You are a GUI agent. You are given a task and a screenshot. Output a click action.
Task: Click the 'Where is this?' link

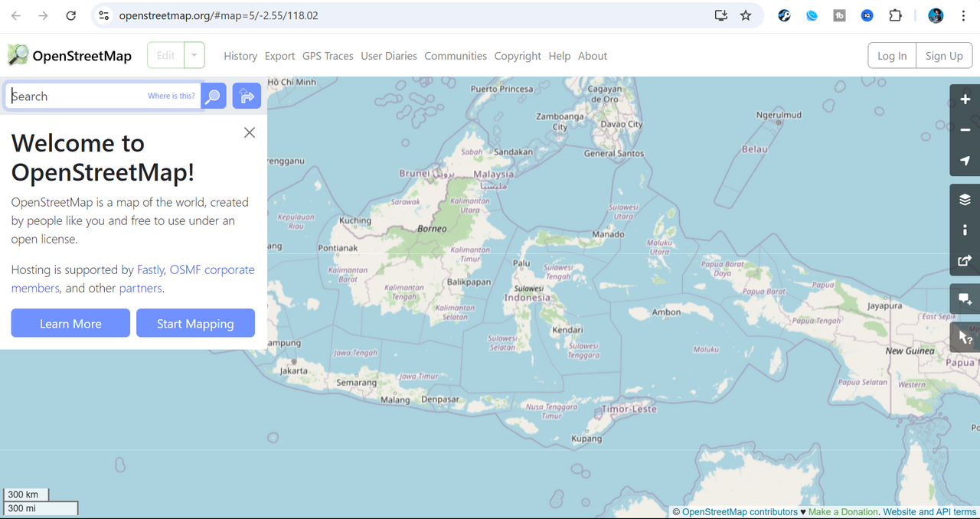171,96
